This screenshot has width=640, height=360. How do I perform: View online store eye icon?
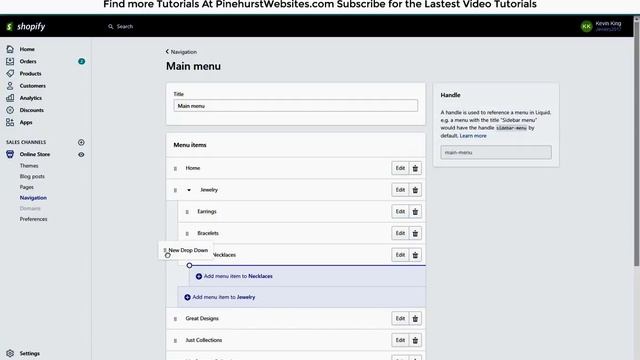(x=81, y=155)
